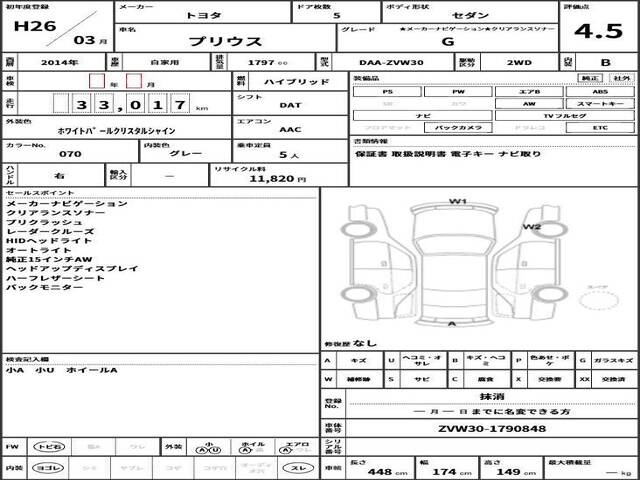The image size is (640, 480).
Task: Select the registration status 抹消
Action: click(x=492, y=396)
